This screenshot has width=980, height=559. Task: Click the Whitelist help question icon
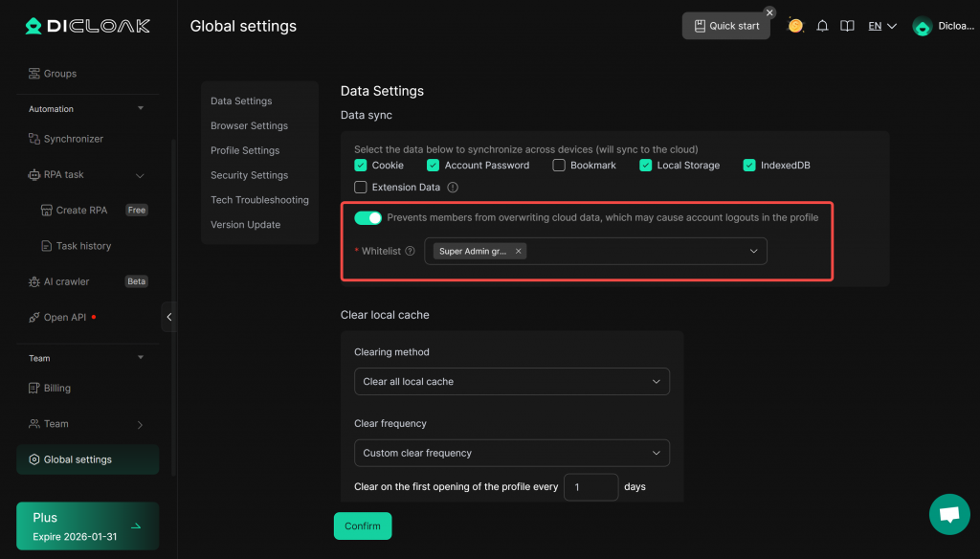click(410, 251)
